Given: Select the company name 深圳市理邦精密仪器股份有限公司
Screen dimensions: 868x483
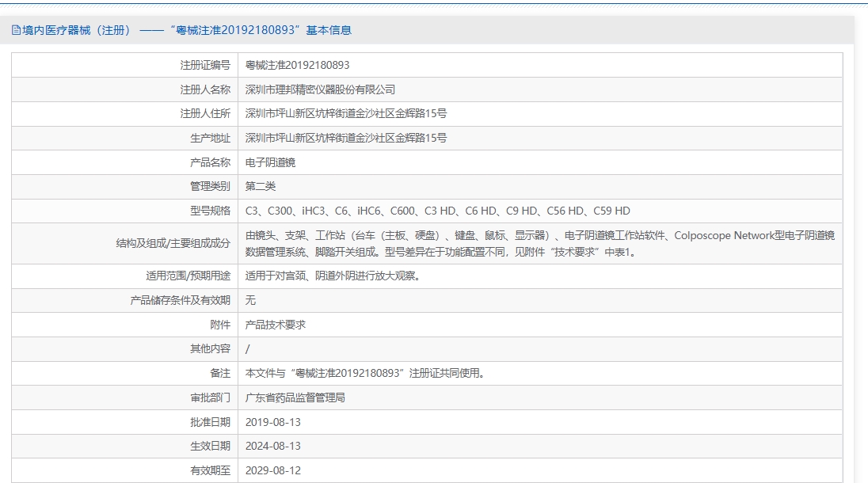Looking at the screenshot, I should [x=320, y=89].
